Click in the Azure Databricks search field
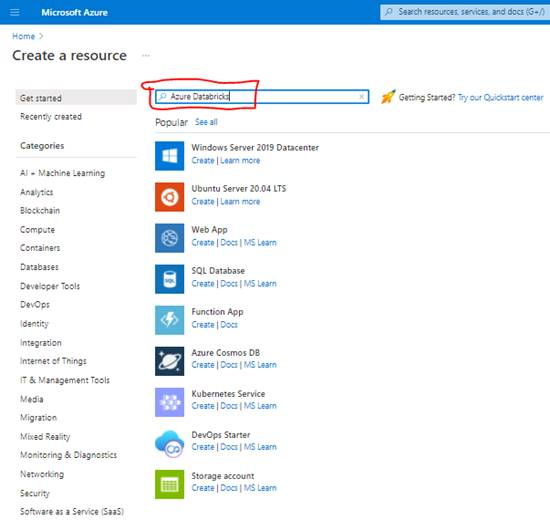This screenshot has height=520, width=550. (262, 96)
